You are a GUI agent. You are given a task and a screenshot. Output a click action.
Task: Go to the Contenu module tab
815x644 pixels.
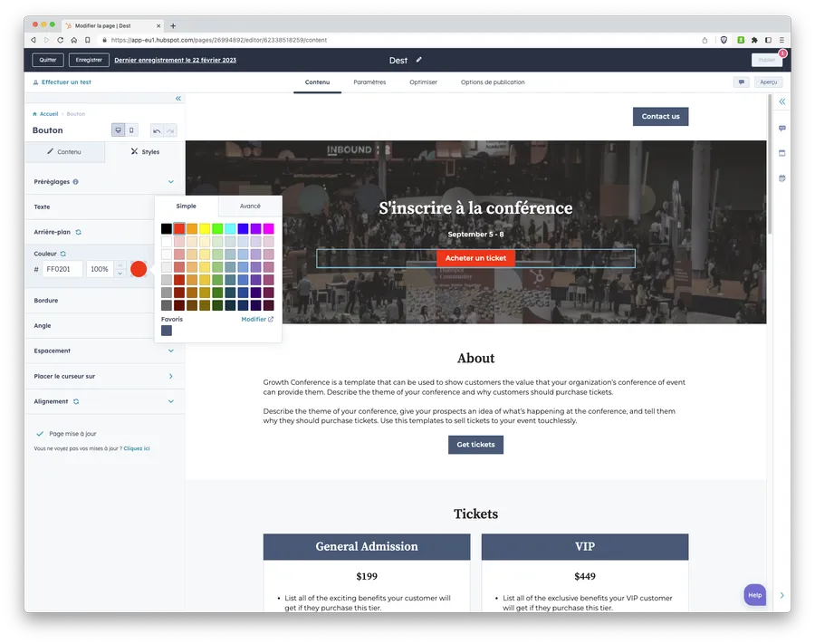[64, 152]
